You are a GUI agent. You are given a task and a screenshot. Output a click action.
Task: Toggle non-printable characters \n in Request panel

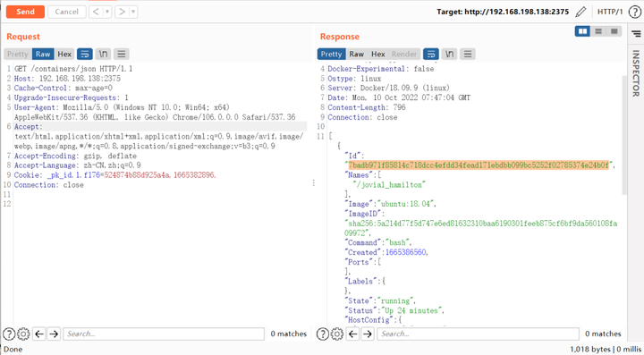click(x=103, y=54)
